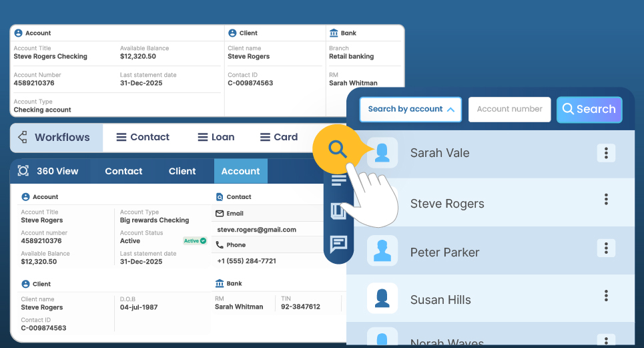Click Sarah Whitman RM in 360 Bank section
Image resolution: width=644 pixels, height=348 pixels.
pos(239,307)
